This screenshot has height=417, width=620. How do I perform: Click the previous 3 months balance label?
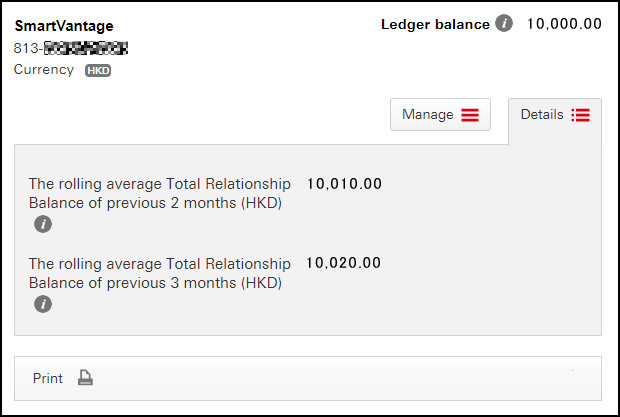[x=160, y=273]
